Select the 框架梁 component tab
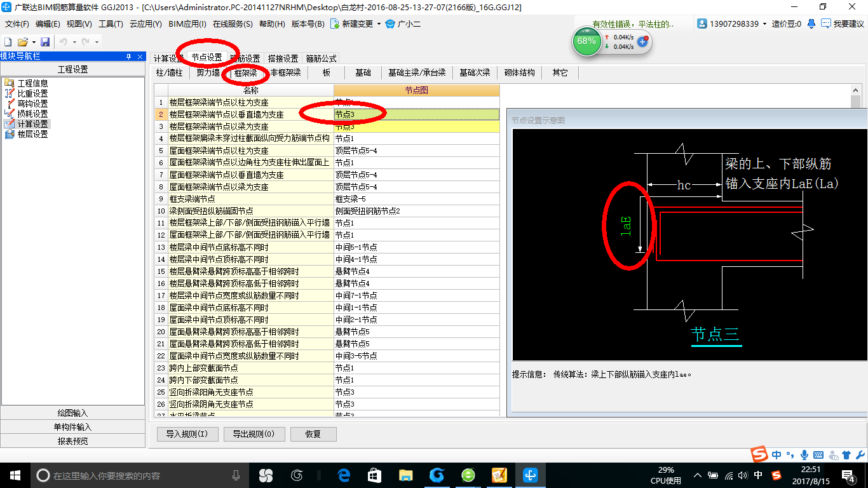868x488 pixels. [x=245, y=73]
